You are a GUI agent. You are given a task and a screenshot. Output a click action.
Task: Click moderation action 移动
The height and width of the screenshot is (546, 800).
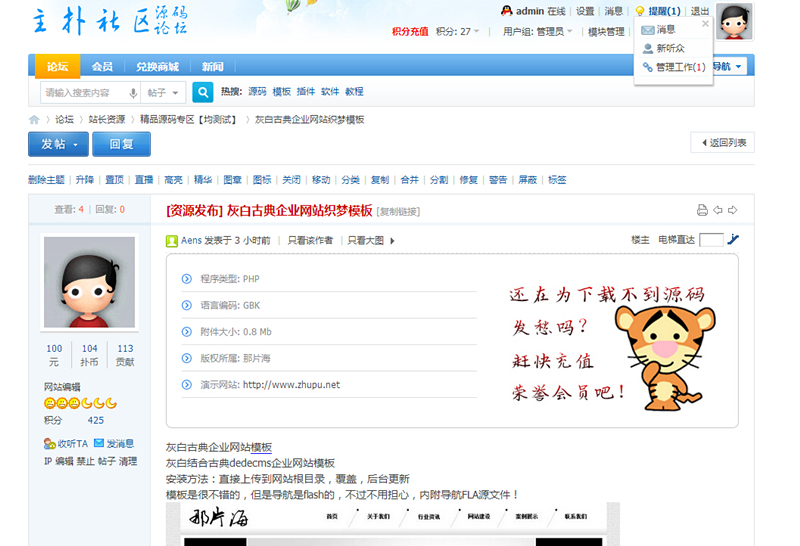[x=321, y=180]
